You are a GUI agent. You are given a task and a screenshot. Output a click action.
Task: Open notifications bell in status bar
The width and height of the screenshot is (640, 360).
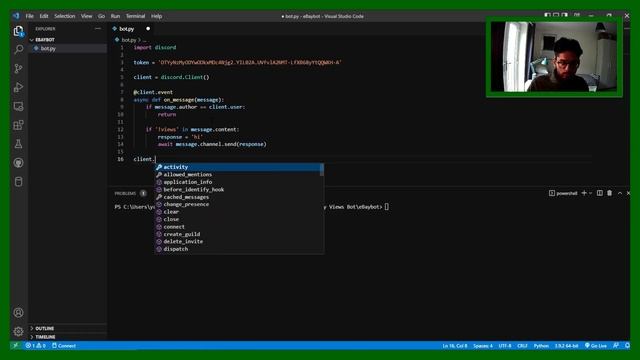tap(627, 346)
